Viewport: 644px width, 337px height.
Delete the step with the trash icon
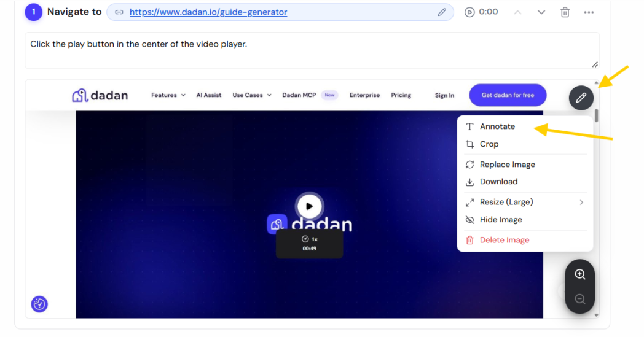tap(565, 12)
